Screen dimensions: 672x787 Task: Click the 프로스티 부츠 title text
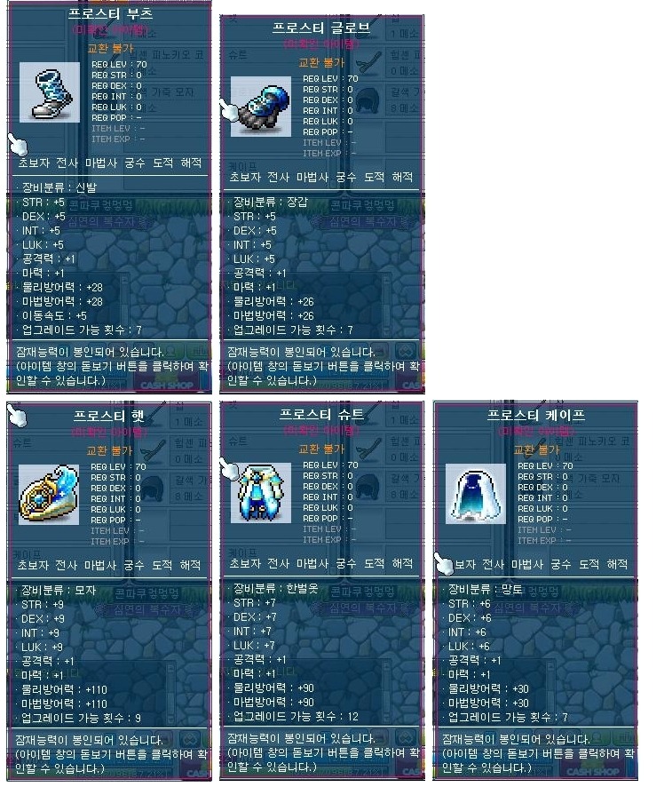pos(110,13)
